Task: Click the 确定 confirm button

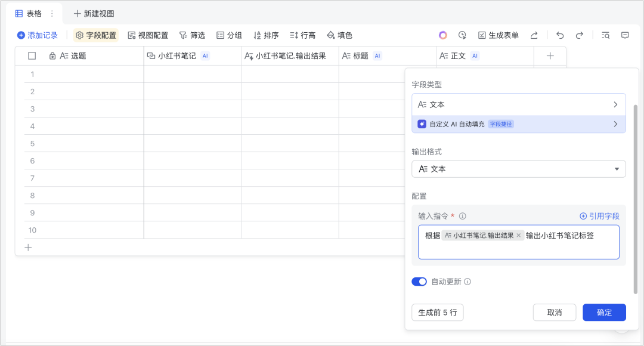Action: pos(604,313)
